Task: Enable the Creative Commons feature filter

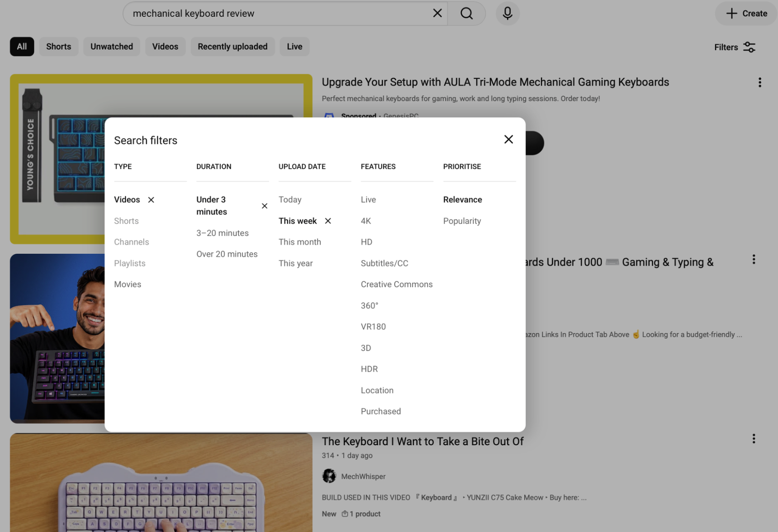Action: tap(396, 285)
